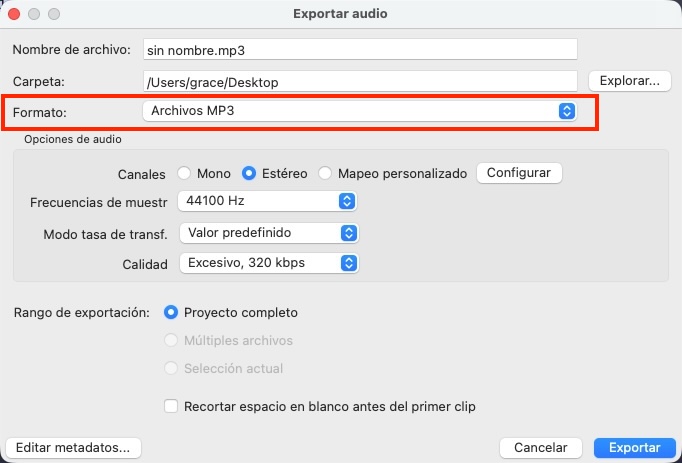Screen dimensions: 682x463
Task: Click the 'Rango de exportación:' label
Action: (x=82, y=313)
